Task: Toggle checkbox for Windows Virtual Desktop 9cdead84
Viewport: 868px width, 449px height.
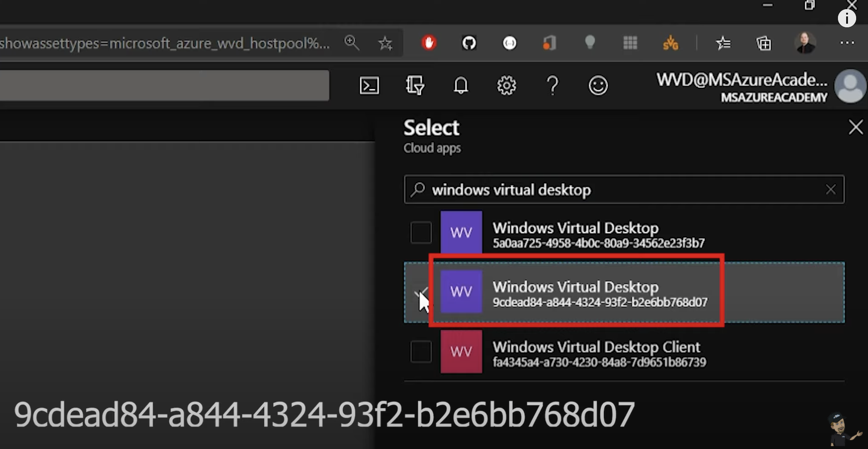Action: [x=421, y=292]
